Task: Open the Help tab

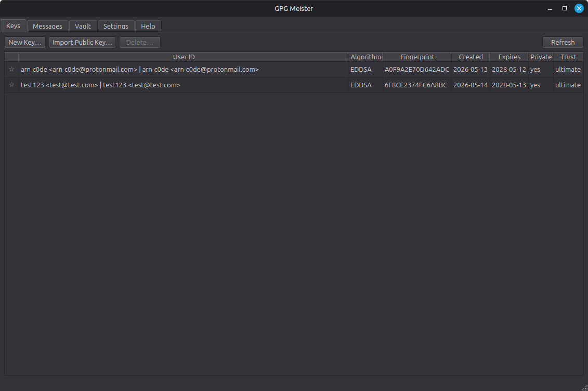Action: [x=148, y=26]
